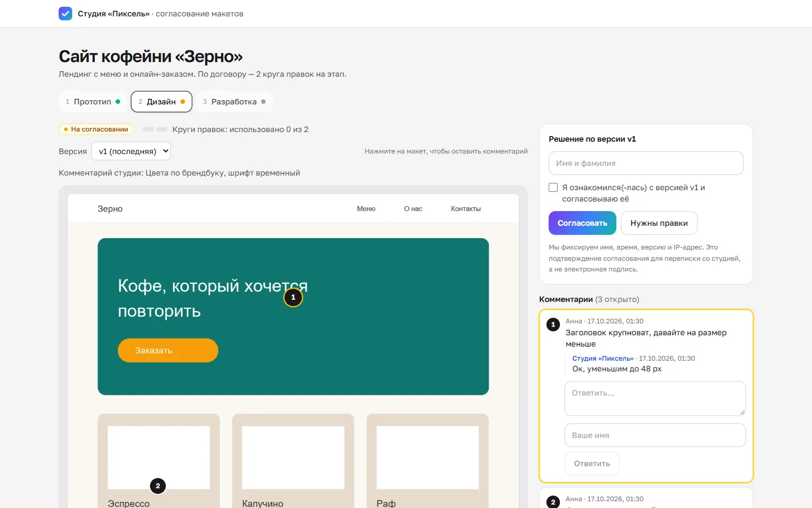Click the "Нужны правки" button

click(659, 223)
